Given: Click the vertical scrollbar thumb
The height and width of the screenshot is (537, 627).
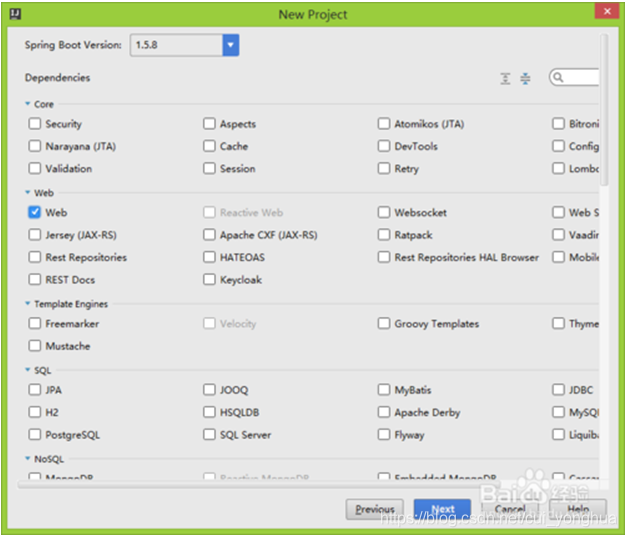Looking at the screenshot, I should click(604, 110).
